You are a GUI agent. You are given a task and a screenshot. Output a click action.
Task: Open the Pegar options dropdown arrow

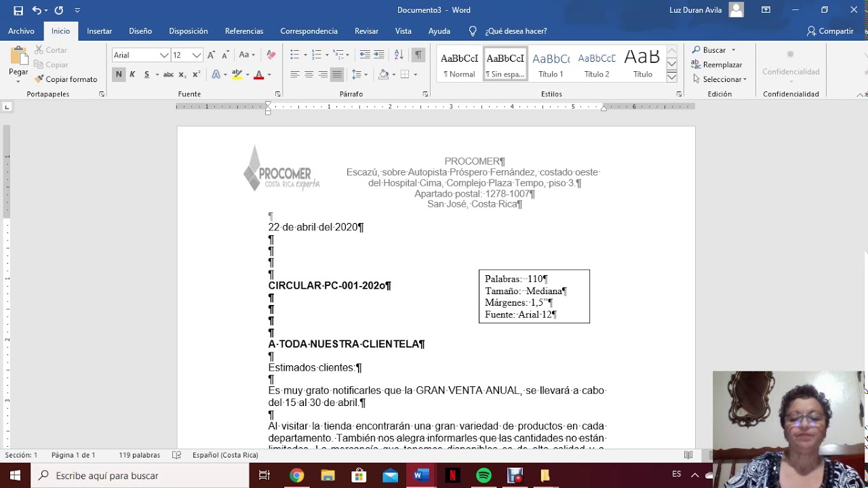point(18,81)
